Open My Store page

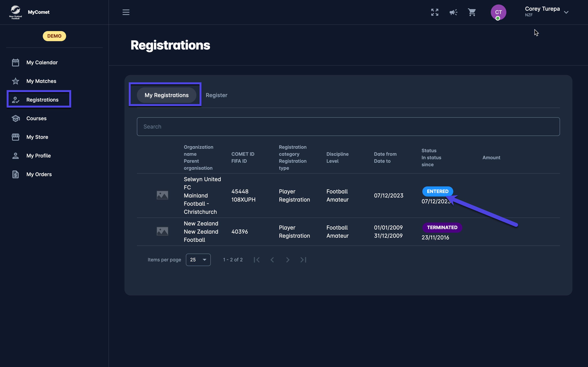[37, 137]
